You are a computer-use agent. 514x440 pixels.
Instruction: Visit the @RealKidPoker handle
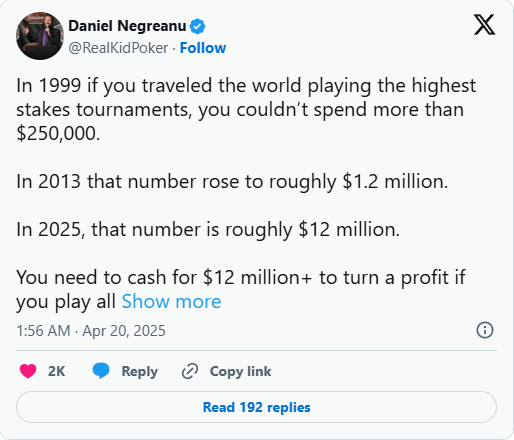pos(118,48)
